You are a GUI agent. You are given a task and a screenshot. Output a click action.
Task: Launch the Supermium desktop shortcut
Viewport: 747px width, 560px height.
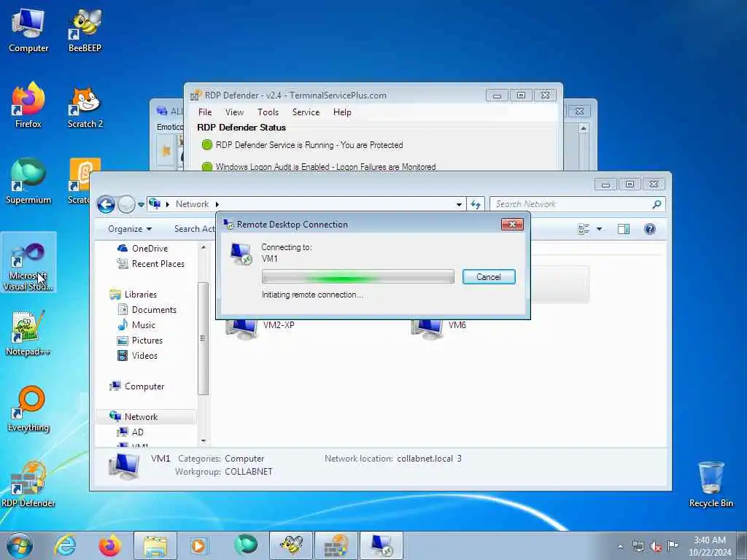click(x=28, y=182)
